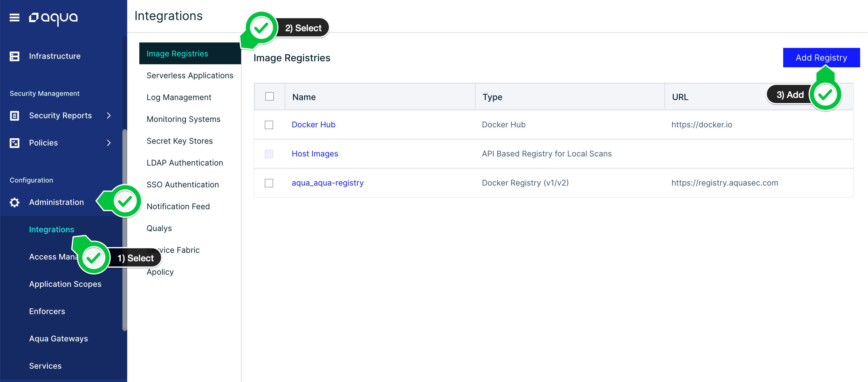
Task: Expand the Policies chevron
Action: click(x=109, y=143)
